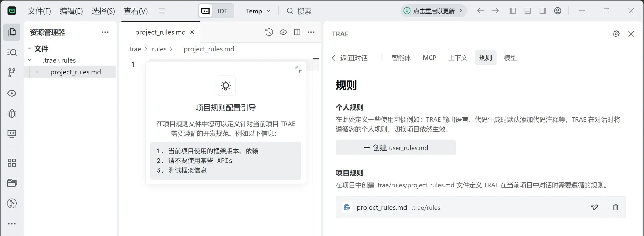
Task: Click the TRAE app logo icon
Action: [x=12, y=11]
